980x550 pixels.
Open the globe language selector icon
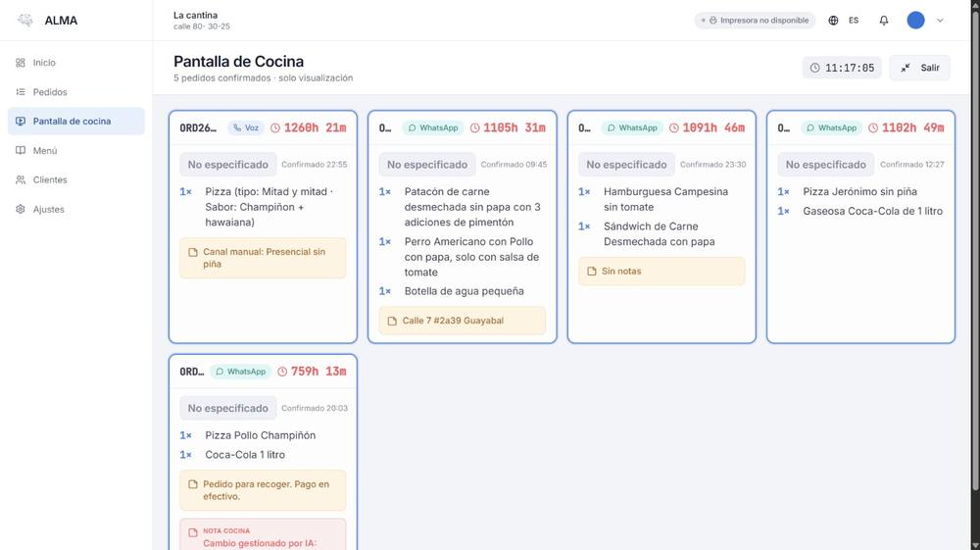[x=833, y=21]
